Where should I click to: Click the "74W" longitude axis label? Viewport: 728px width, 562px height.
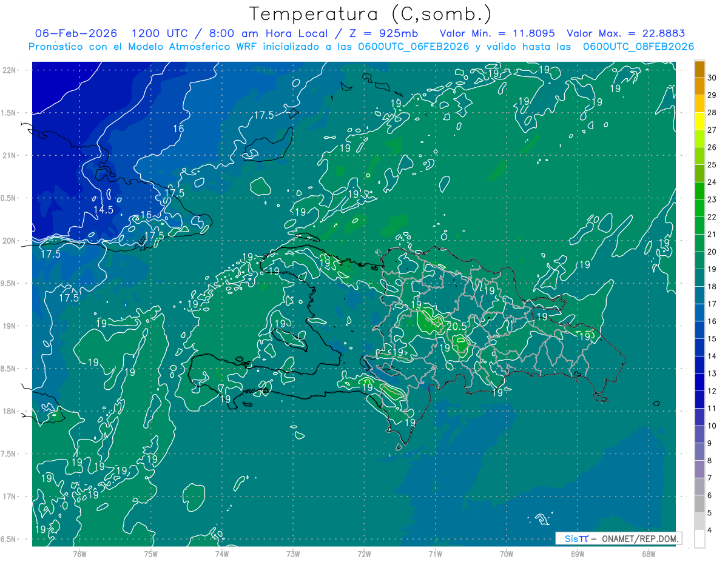(x=222, y=554)
